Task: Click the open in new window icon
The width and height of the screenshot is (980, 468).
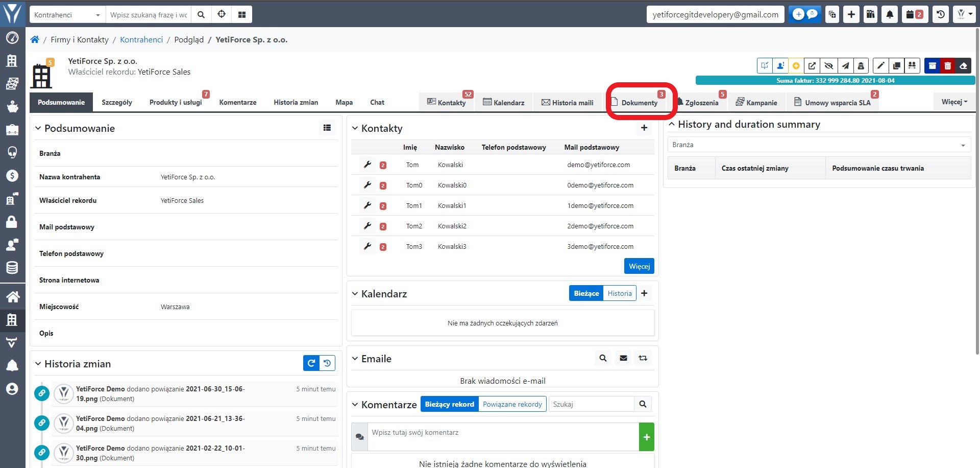Action: (812, 66)
